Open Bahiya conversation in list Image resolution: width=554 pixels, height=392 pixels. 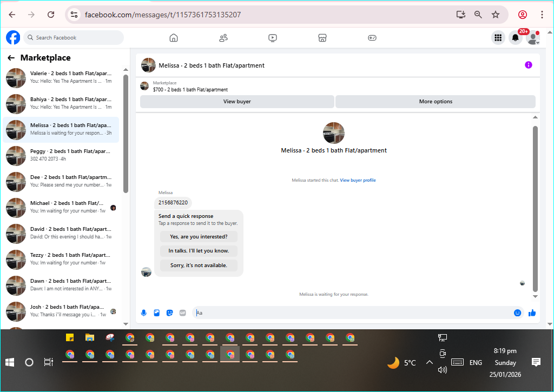coord(61,104)
